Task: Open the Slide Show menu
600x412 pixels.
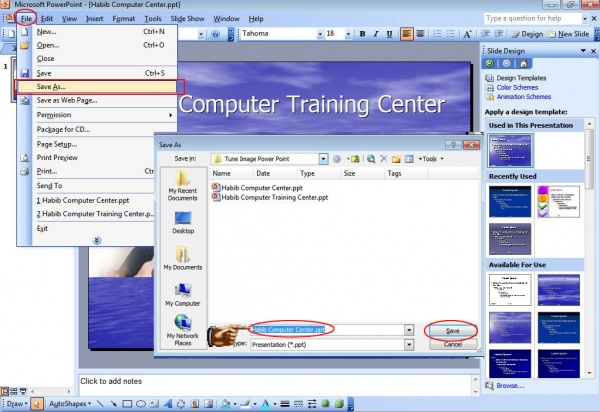Action: (x=187, y=18)
